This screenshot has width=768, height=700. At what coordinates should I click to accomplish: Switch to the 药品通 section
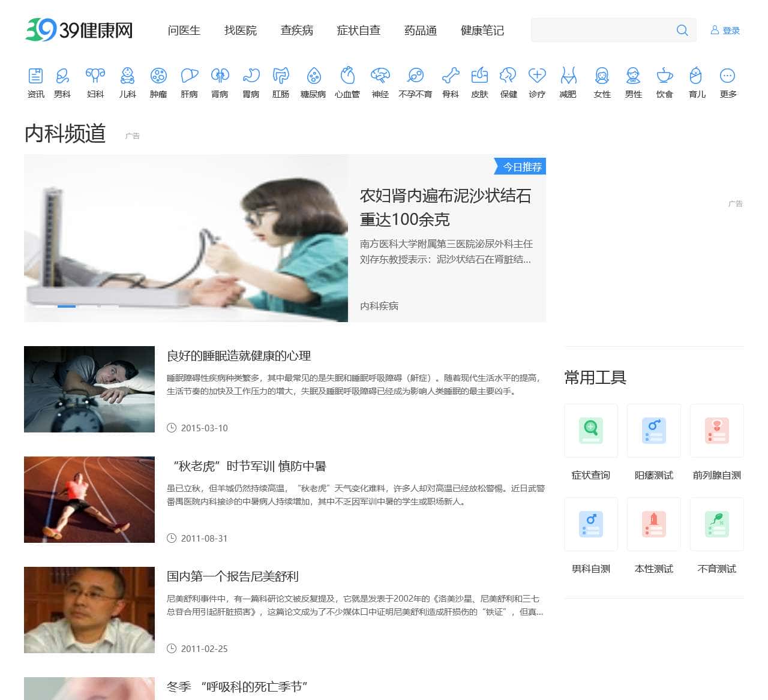tap(421, 31)
